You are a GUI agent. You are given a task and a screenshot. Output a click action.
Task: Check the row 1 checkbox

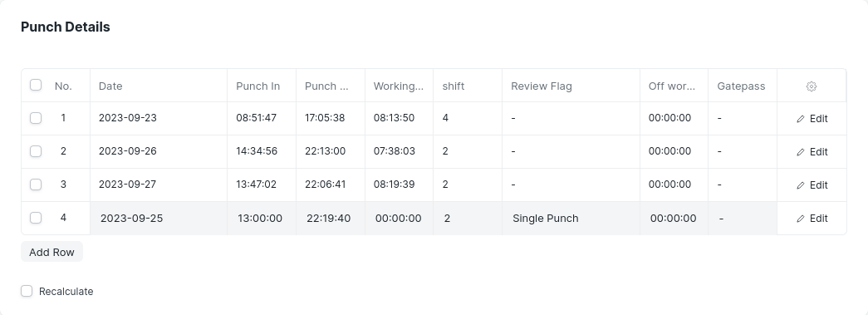tap(36, 118)
